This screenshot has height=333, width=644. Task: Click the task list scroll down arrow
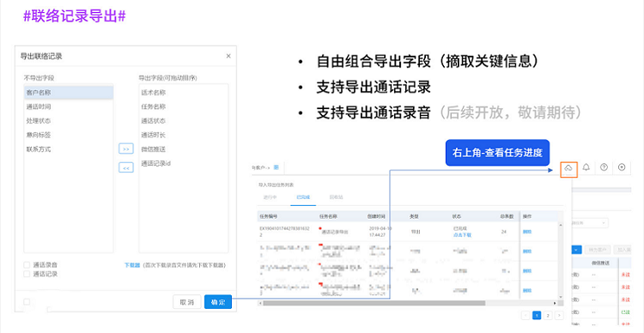coord(560,297)
